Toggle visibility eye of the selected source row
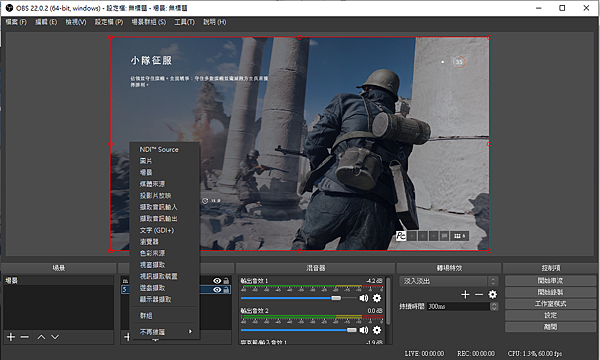The image size is (600, 360). coord(217,290)
